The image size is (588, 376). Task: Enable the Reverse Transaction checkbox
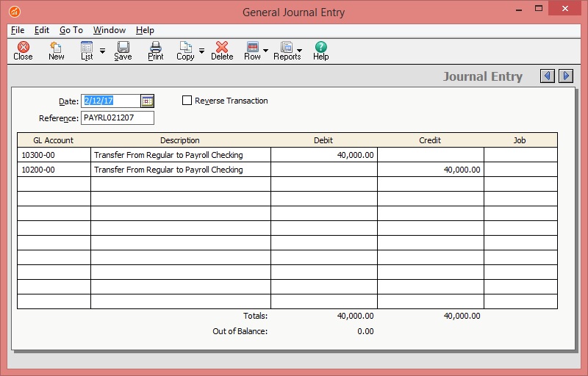(x=187, y=101)
